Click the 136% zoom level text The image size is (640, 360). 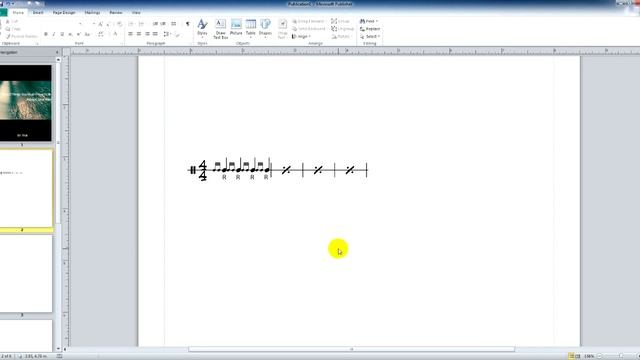pos(589,356)
